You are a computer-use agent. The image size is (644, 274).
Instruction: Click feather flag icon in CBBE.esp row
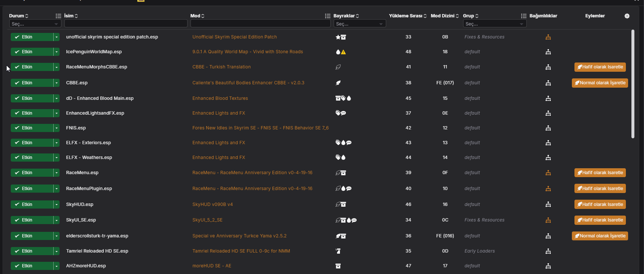(338, 83)
